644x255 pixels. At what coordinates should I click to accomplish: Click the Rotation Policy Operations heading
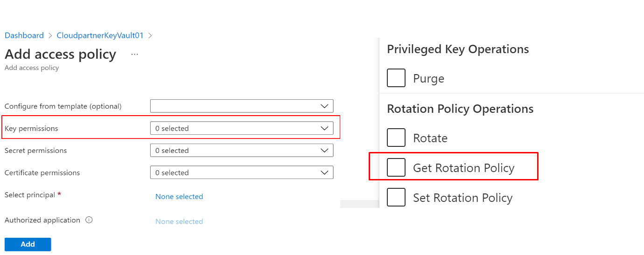click(460, 109)
